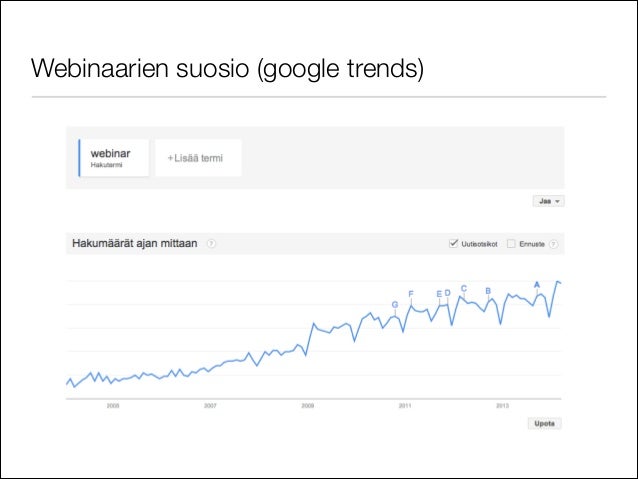This screenshot has height=479, width=638.
Task: Click the arrow on the Jaa button
Action: pyautogui.click(x=557, y=201)
